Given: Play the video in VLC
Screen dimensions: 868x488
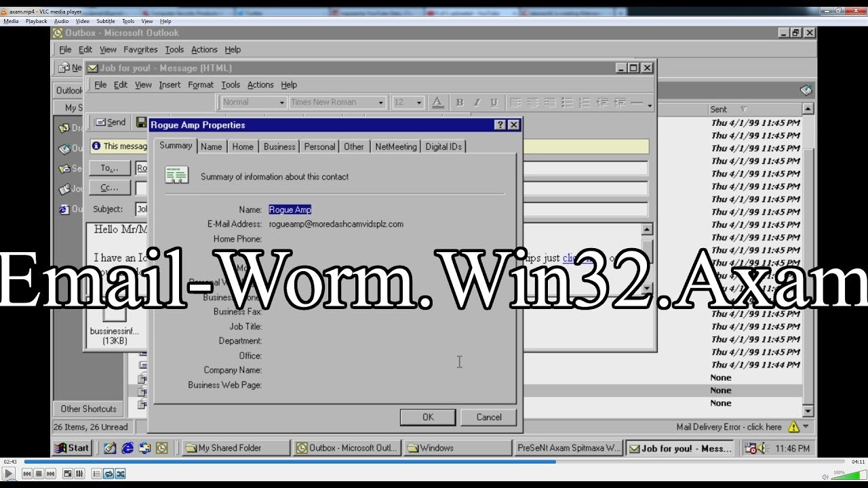Looking at the screenshot, I should click(x=9, y=474).
